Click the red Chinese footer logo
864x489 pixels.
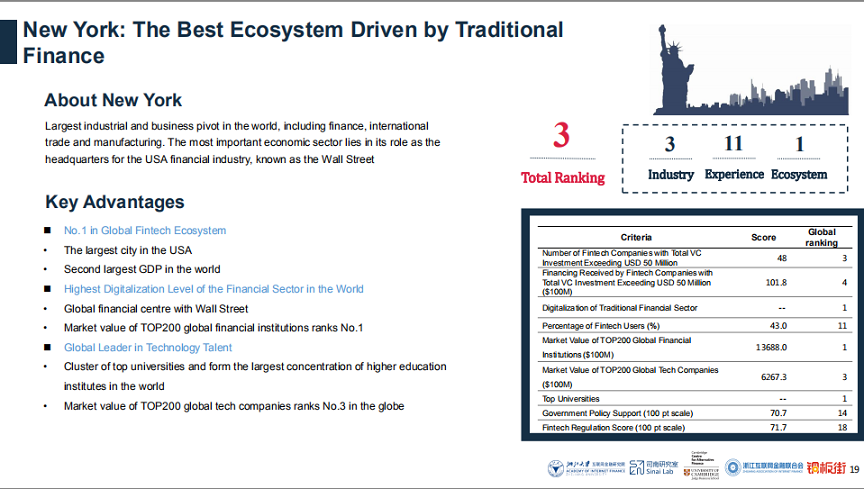tap(826, 468)
